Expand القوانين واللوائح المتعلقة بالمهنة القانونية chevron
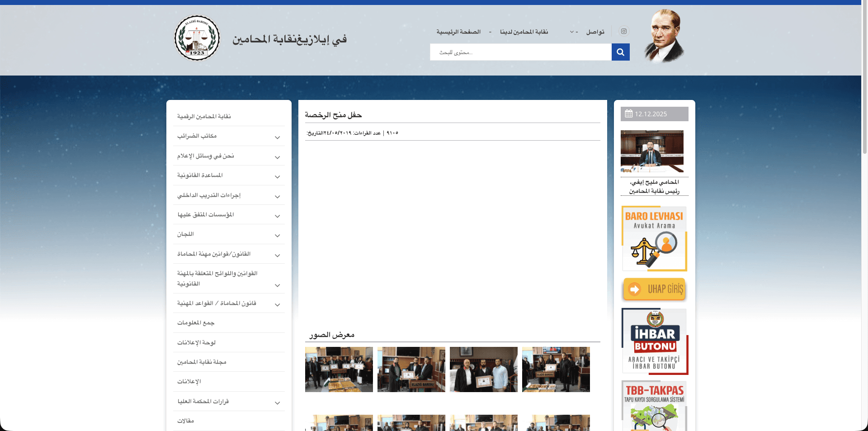 point(278,285)
